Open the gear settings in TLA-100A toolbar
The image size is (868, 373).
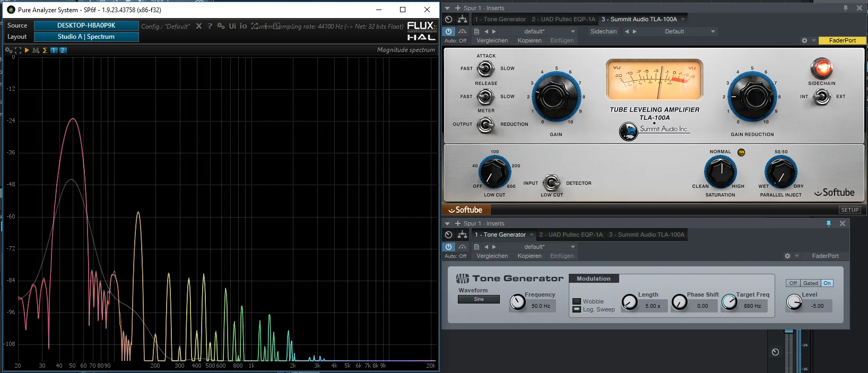pos(804,40)
